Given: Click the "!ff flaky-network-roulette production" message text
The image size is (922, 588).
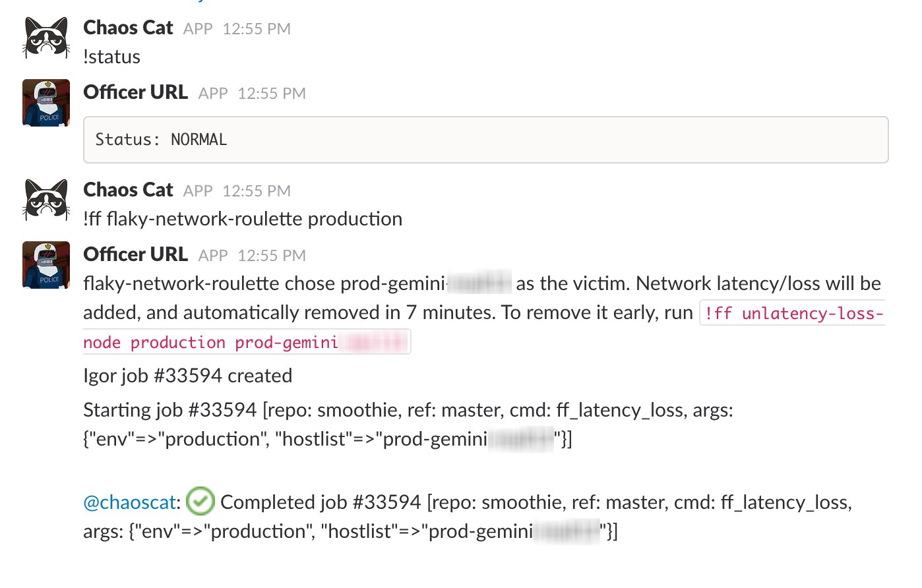Looking at the screenshot, I should pyautogui.click(x=243, y=219).
